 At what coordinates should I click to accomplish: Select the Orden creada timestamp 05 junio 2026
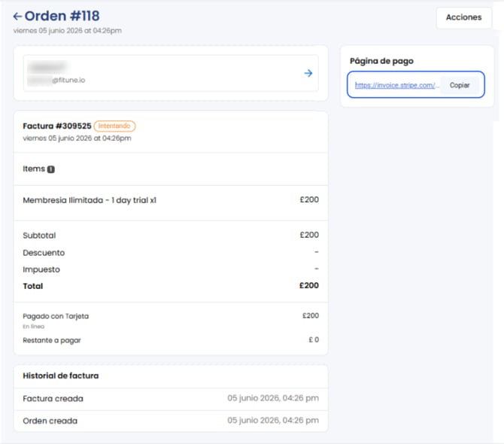click(273, 421)
